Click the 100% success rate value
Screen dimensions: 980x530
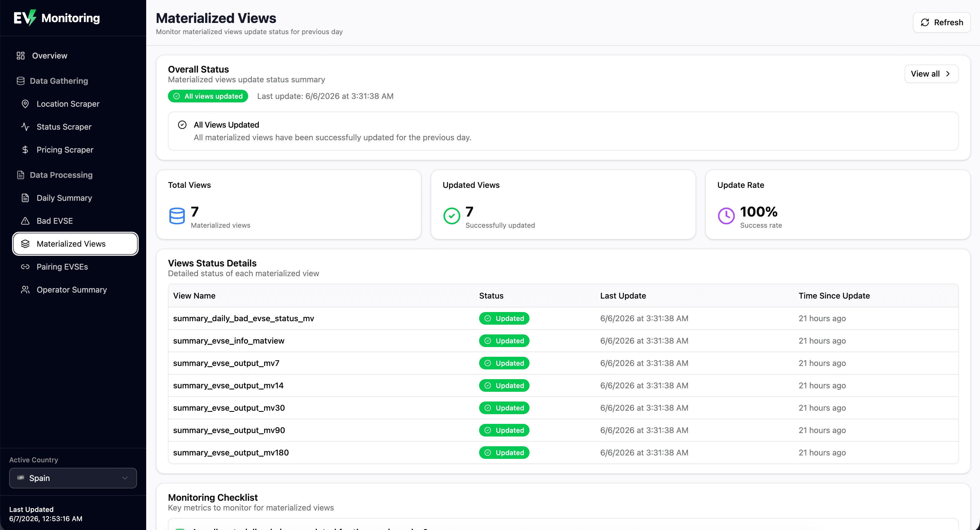(758, 211)
